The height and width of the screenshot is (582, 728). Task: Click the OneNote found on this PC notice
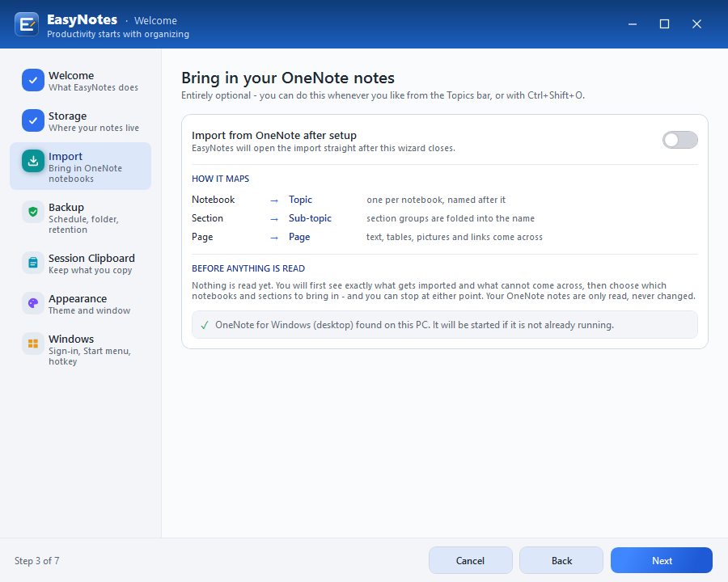tap(444, 325)
